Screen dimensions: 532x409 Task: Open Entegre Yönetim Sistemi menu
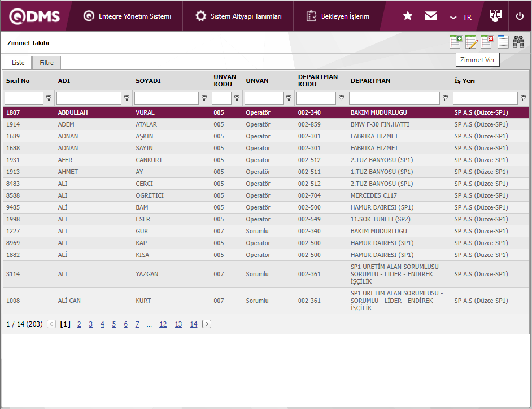(x=127, y=16)
